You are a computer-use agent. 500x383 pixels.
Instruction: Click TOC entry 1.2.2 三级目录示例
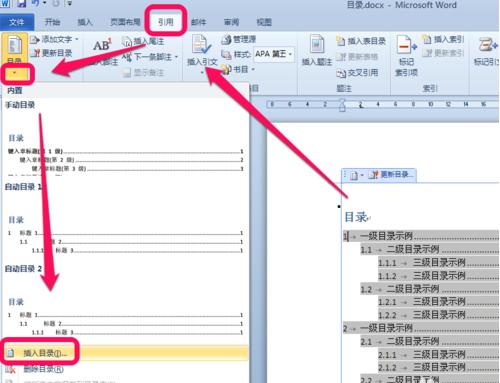(438, 315)
